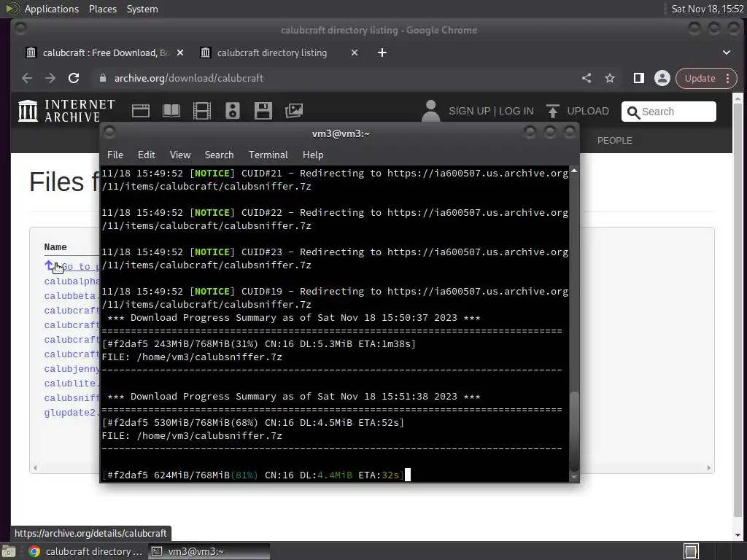Click the page scrollbar down arrow
The height and width of the screenshot is (560, 747).
[x=738, y=534]
